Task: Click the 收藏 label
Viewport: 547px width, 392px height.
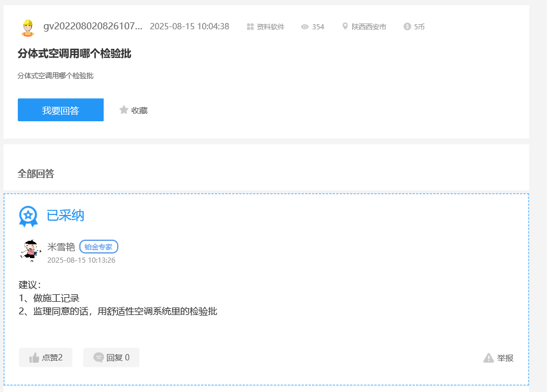Action: click(139, 110)
